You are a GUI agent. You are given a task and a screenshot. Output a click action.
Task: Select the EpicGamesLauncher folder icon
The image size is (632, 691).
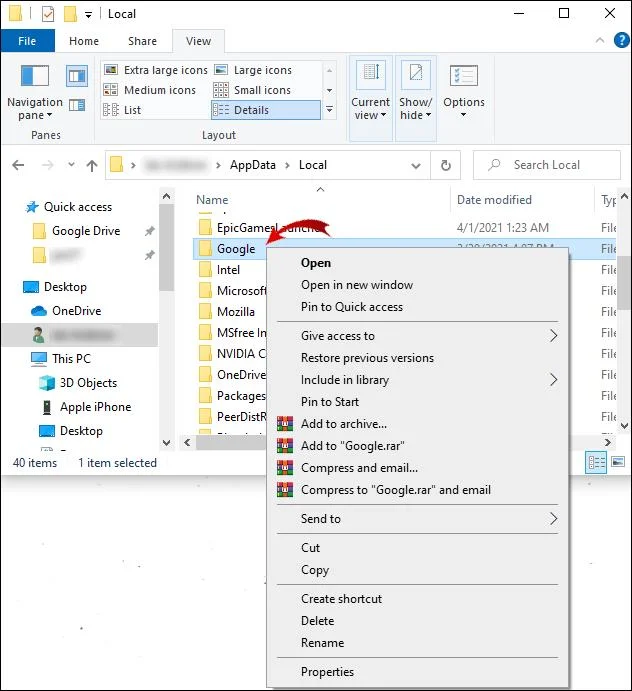pyautogui.click(x=205, y=227)
